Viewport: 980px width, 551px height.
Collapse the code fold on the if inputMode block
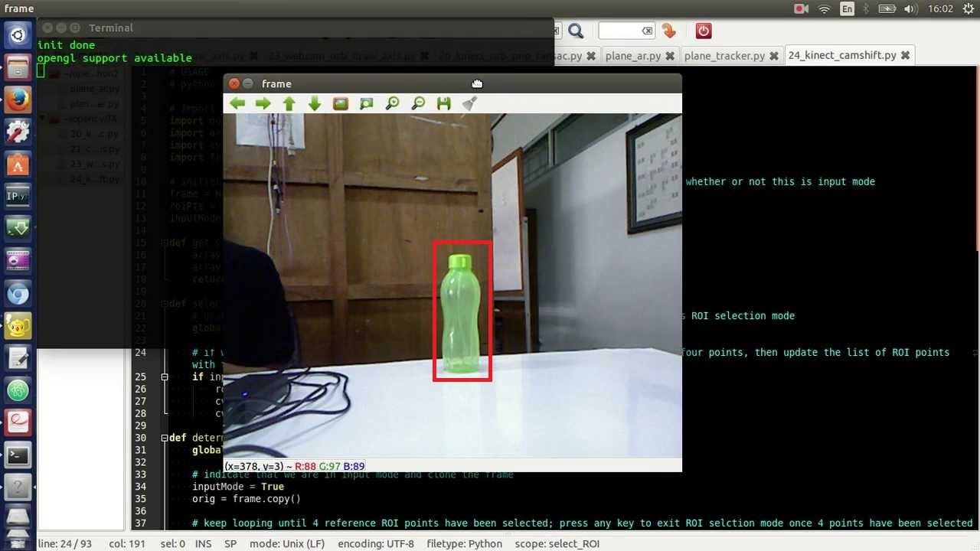click(164, 377)
